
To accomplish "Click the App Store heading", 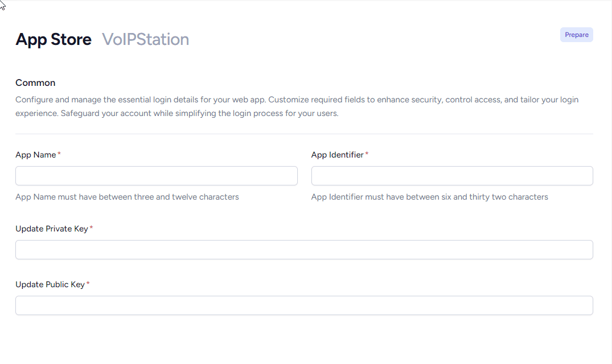I will 53,39.
